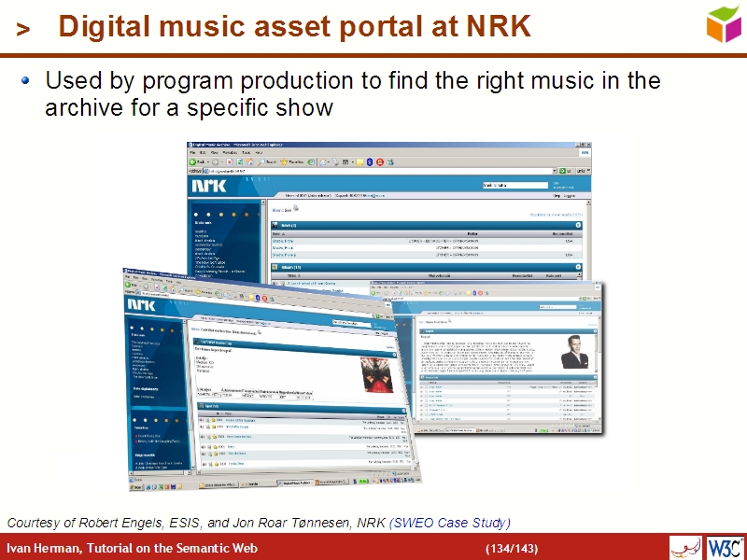Click the Start button in front-left window taskbar
The image size is (747, 560).
coord(135,486)
